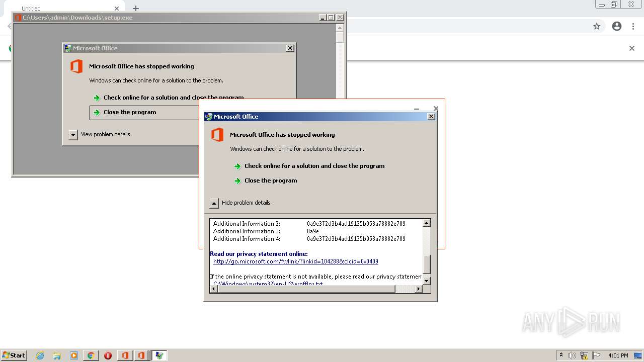Click the Office logo in the front dialog

pos(217,135)
